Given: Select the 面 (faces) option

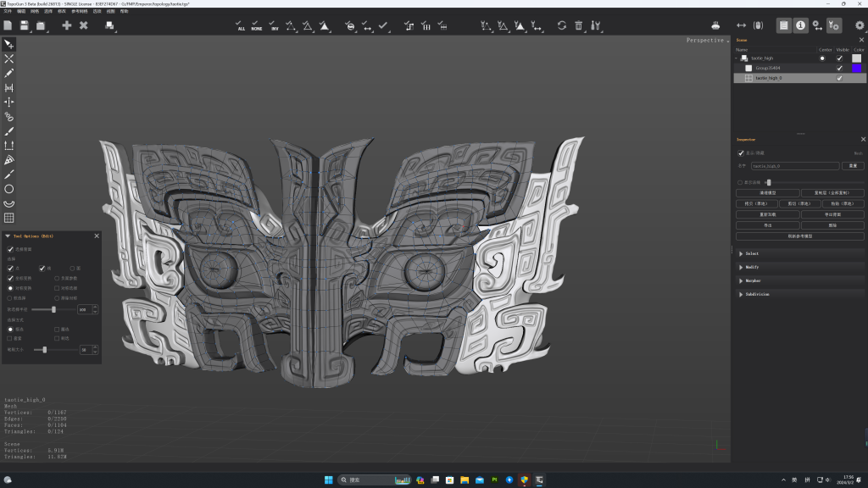Looking at the screenshot, I should click(72, 269).
